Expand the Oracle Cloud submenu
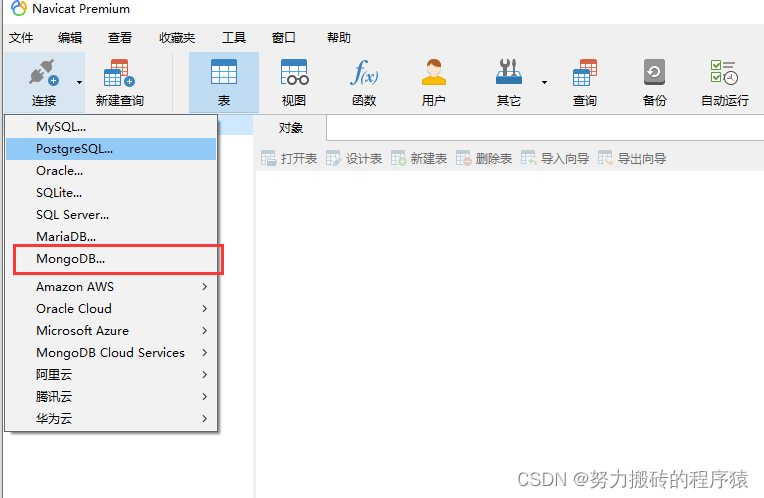The height and width of the screenshot is (498, 764). click(x=111, y=308)
